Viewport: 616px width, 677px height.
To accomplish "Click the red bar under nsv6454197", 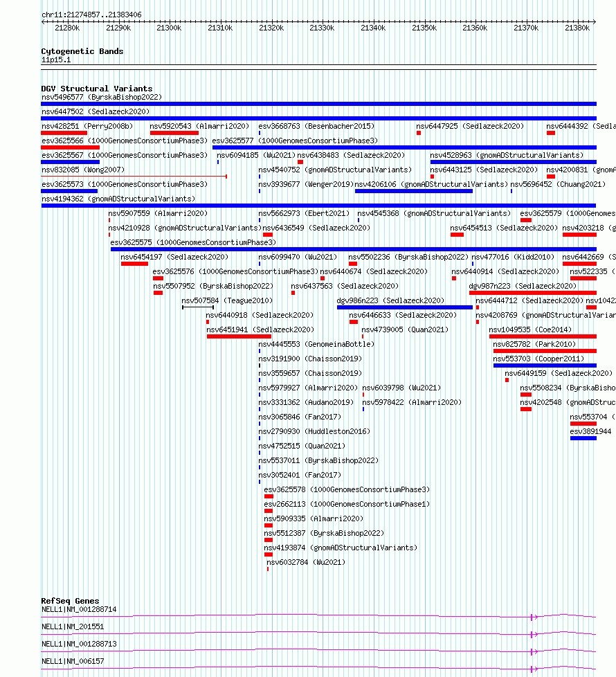I will [135, 264].
